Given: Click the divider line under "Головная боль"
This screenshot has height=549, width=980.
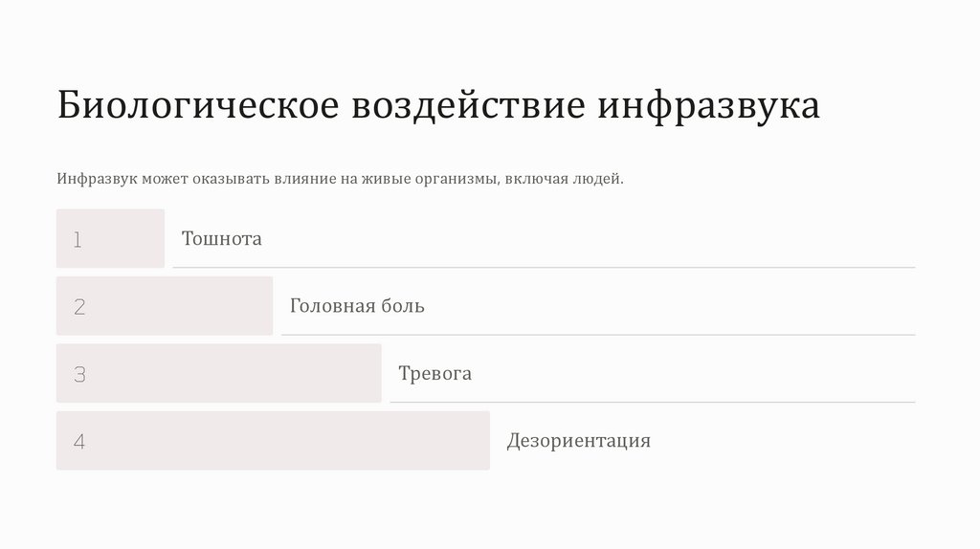Looking at the screenshot, I should (597, 335).
